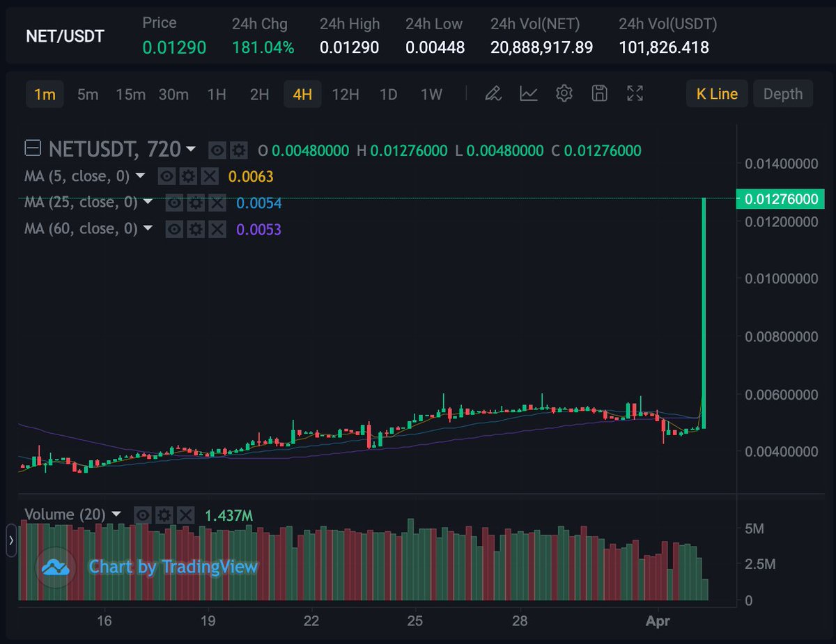Open Volume (20) indicator settings

click(164, 515)
